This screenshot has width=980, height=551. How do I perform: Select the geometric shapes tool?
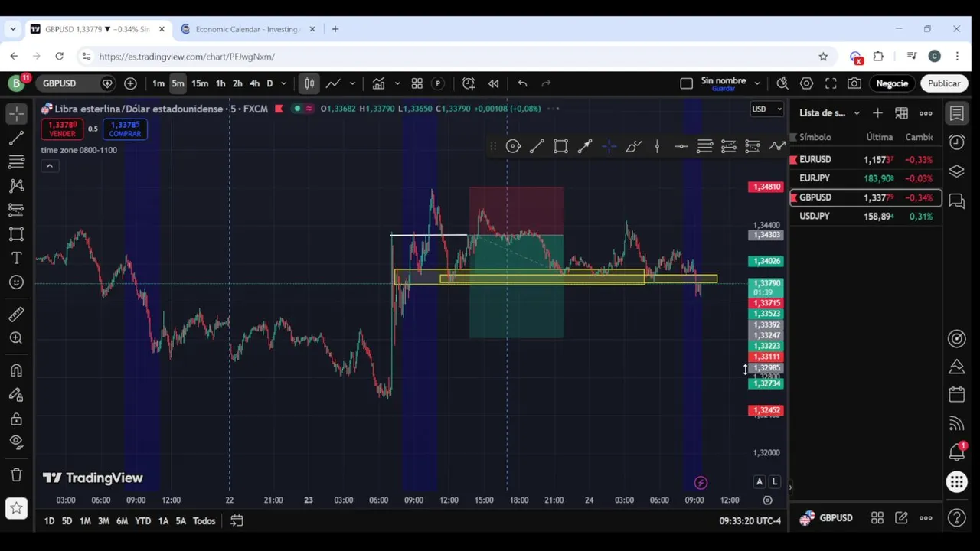pos(16,234)
